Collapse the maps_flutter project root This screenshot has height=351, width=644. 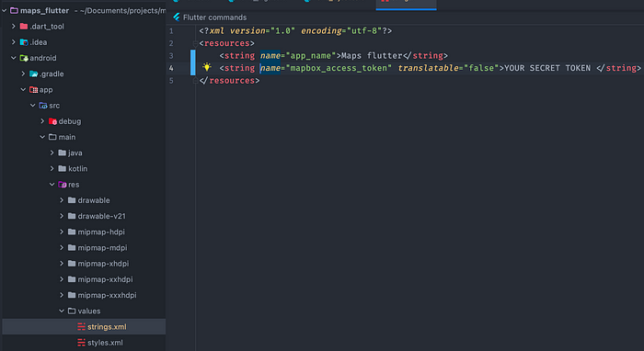pyautogui.click(x=5, y=11)
